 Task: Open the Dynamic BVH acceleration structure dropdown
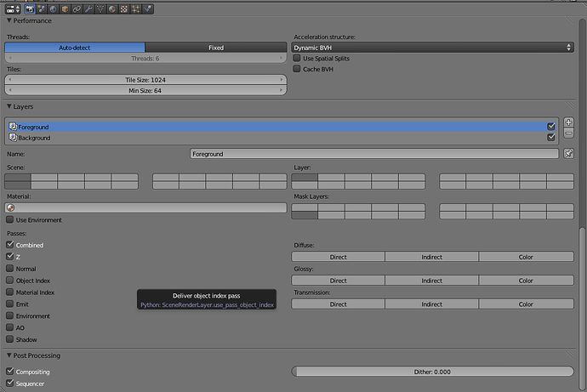[x=432, y=48]
